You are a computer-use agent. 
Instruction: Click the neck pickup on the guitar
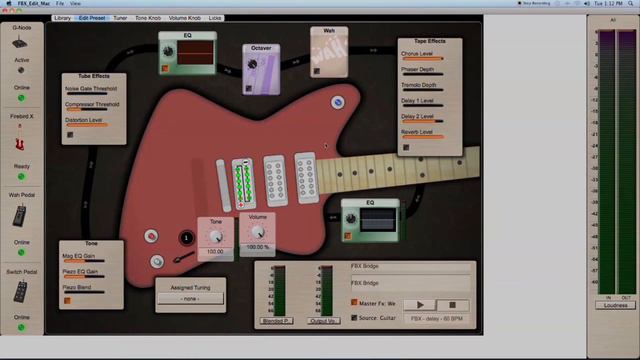click(306, 178)
